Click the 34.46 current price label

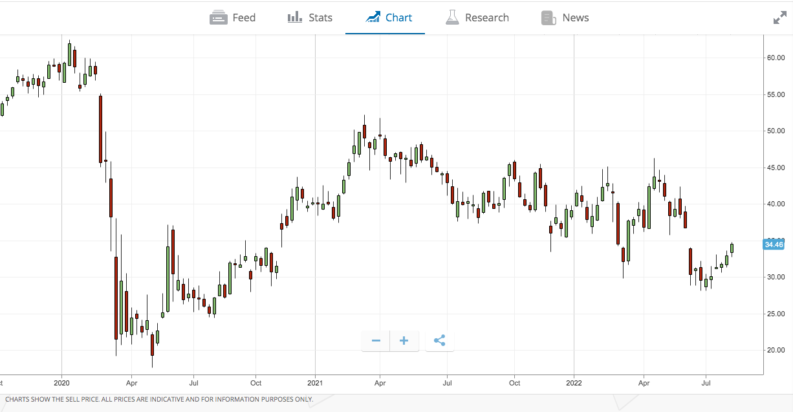[774, 245]
